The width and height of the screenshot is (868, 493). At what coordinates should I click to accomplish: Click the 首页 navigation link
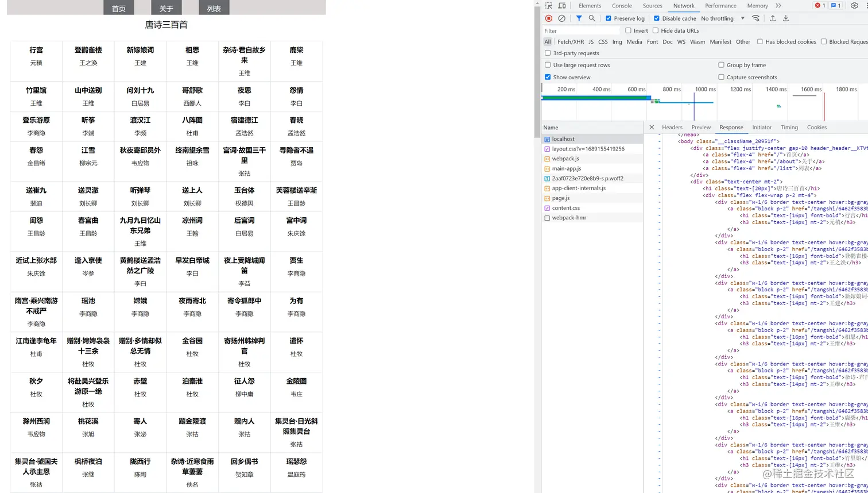(119, 8)
